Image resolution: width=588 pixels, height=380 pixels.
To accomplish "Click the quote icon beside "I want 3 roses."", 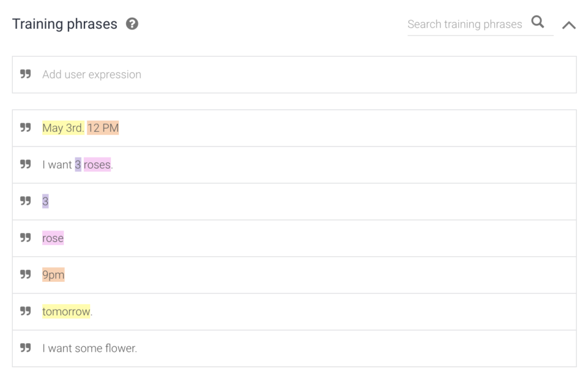I will tap(26, 164).
